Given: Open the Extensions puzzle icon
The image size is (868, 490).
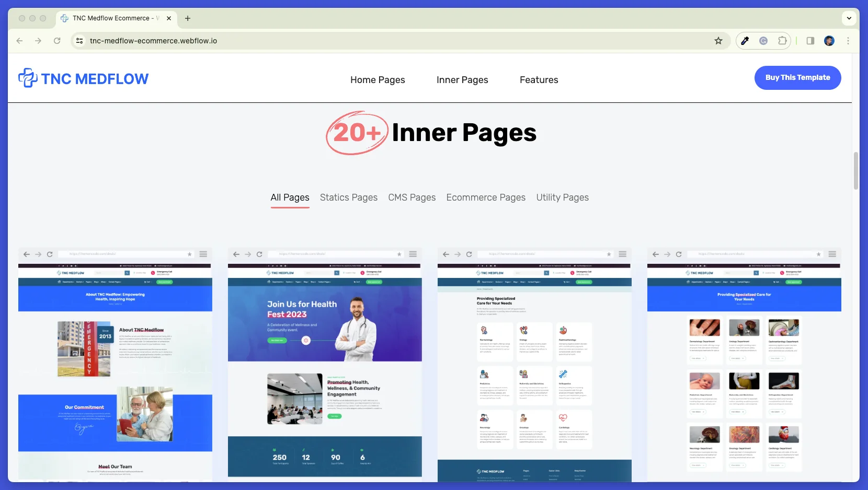Looking at the screenshot, I should click(782, 41).
